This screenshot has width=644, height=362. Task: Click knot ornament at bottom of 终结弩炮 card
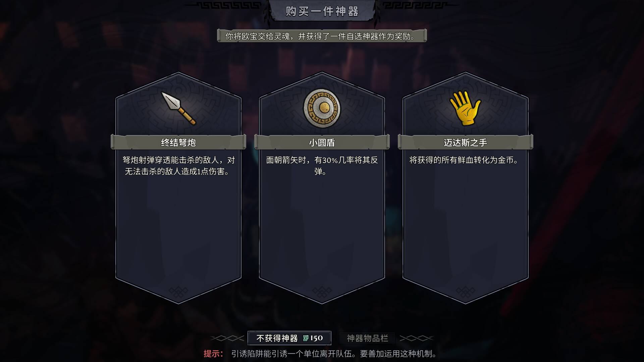pos(178,292)
